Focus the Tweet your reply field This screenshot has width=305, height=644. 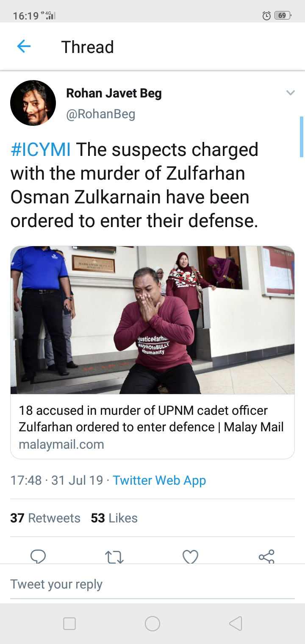click(152, 584)
